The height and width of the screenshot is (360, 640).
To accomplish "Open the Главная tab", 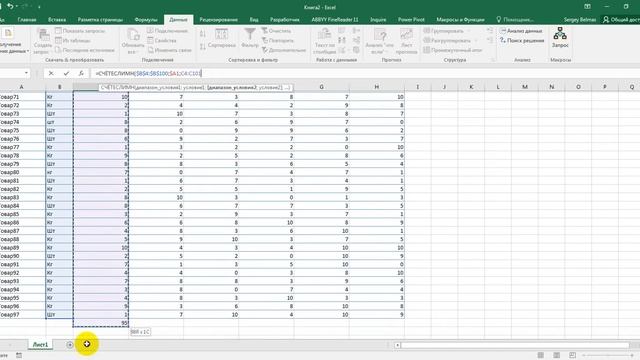I will click(27, 20).
